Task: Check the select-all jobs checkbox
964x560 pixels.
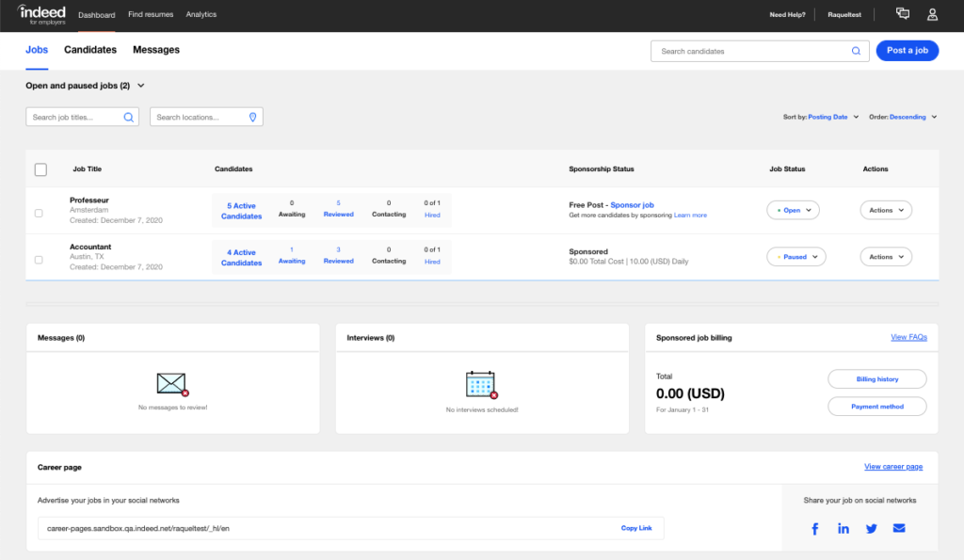Action: point(40,169)
